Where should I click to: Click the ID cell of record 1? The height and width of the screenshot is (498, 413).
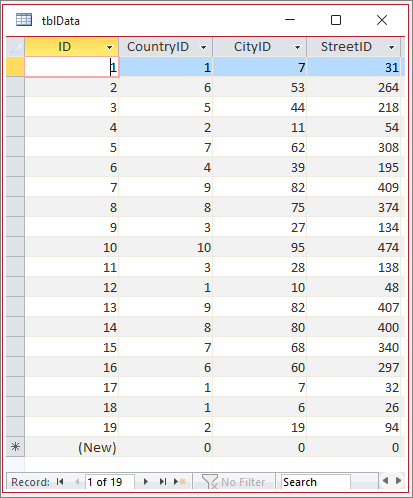[x=72, y=67]
